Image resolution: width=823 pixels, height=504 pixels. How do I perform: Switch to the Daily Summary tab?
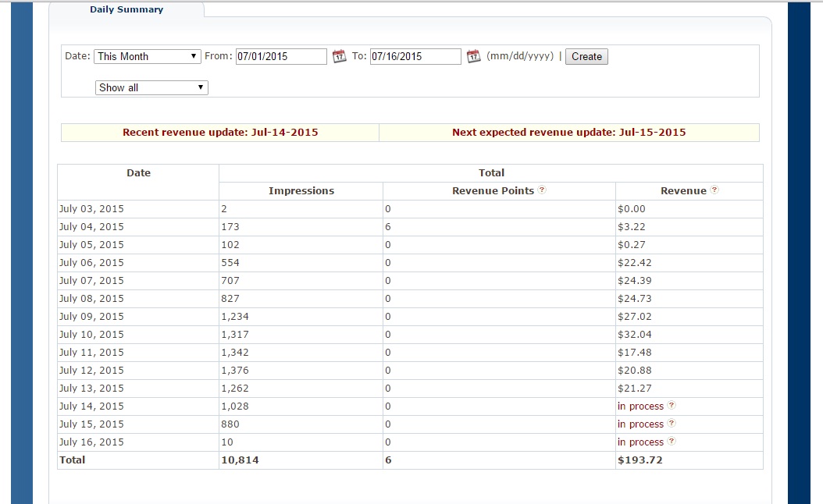[x=126, y=10]
